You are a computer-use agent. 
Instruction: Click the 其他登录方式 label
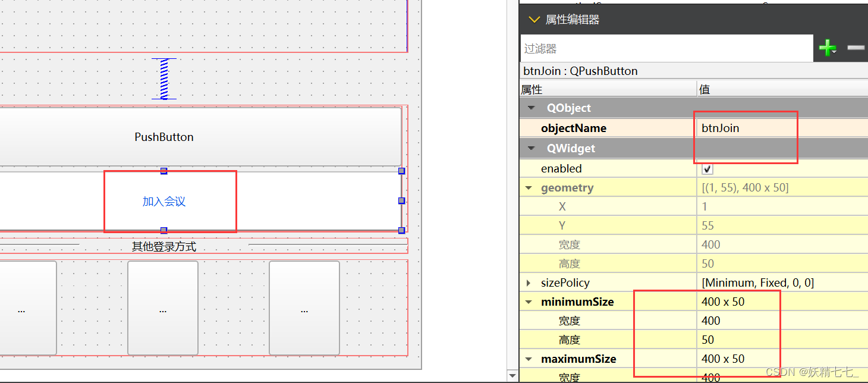164,246
